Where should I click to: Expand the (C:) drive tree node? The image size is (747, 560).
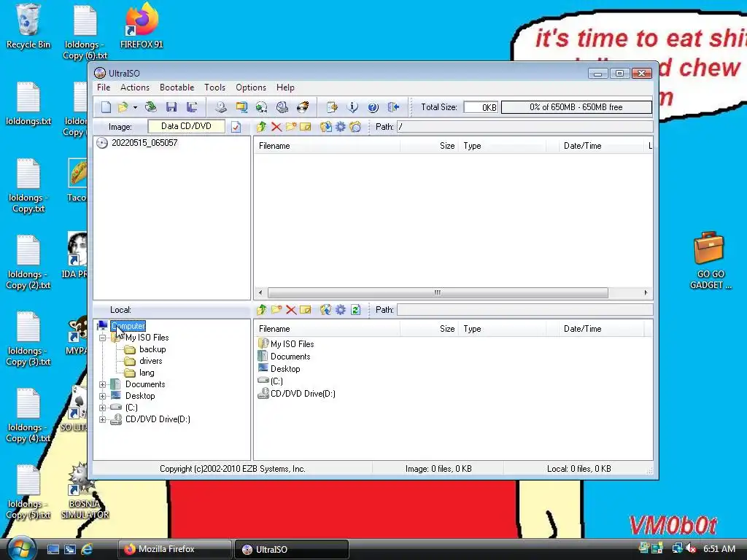tap(102, 408)
